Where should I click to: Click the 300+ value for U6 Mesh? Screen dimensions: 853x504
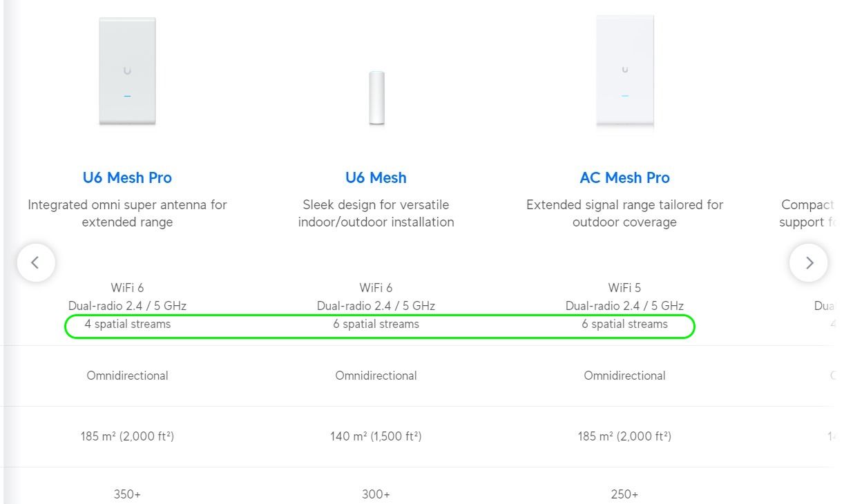(x=376, y=494)
